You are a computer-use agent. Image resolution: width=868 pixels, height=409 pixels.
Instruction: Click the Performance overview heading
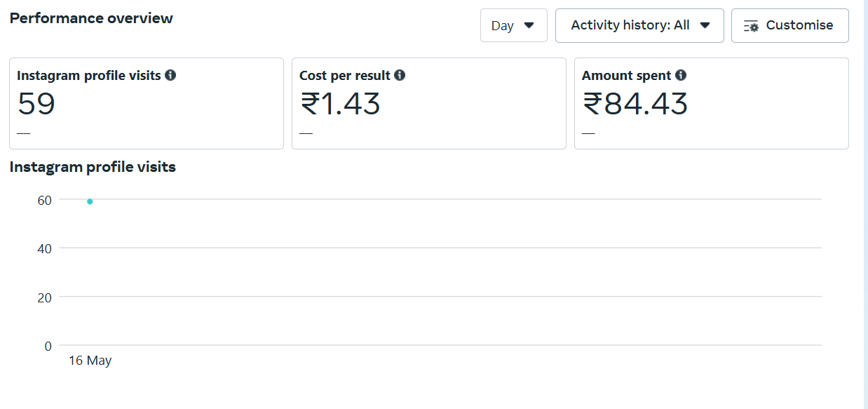click(x=91, y=18)
